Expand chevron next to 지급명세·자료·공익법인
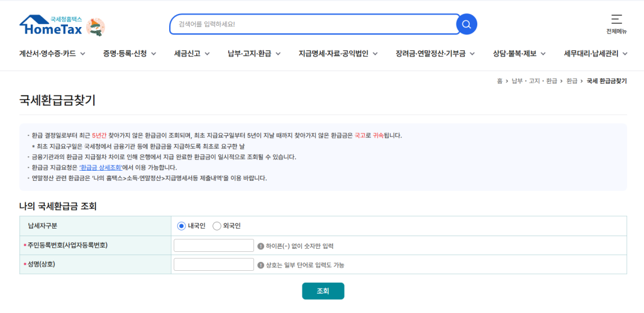Screen dimensions: 644x313 [x=375, y=54]
